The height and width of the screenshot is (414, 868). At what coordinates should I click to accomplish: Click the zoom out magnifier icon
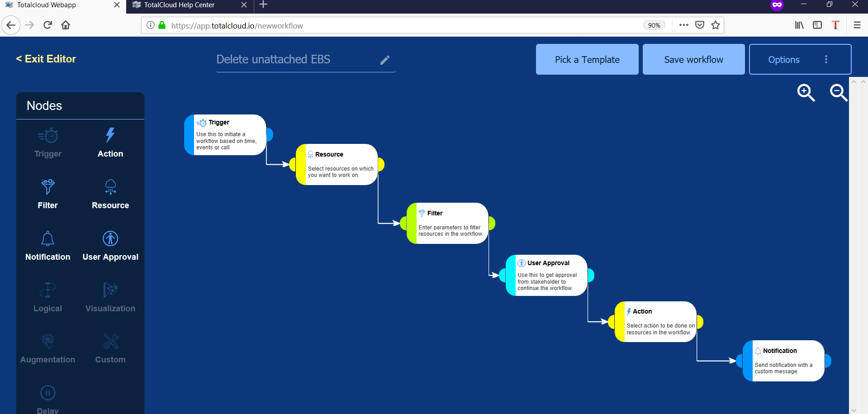click(x=839, y=92)
